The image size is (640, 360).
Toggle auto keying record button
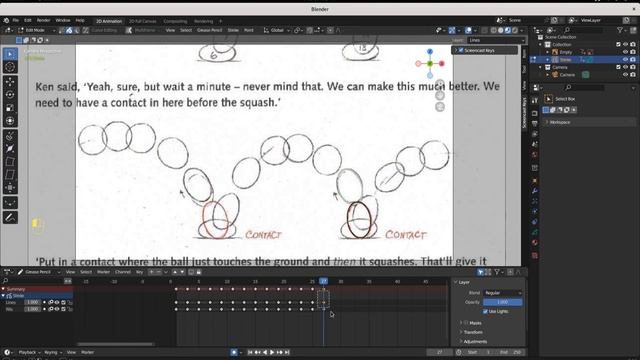tap(234, 352)
